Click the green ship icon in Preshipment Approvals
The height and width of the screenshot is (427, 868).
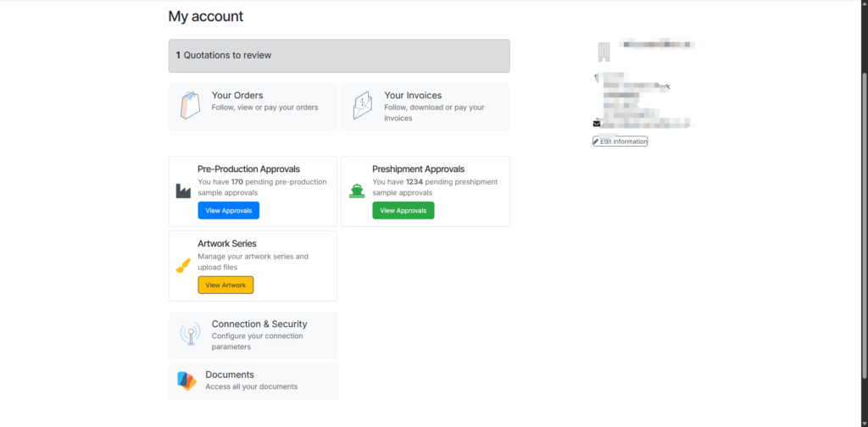(357, 191)
